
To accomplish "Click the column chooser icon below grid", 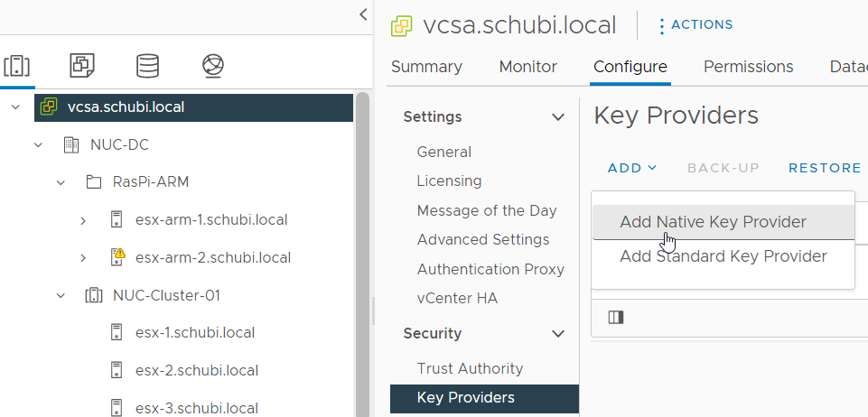I will (x=616, y=317).
